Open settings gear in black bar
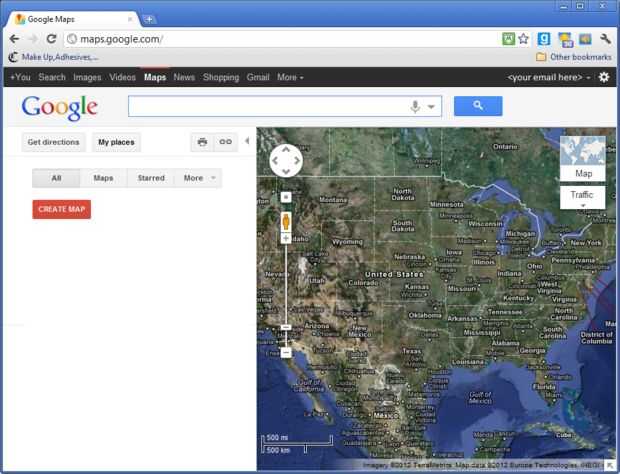 (x=604, y=77)
